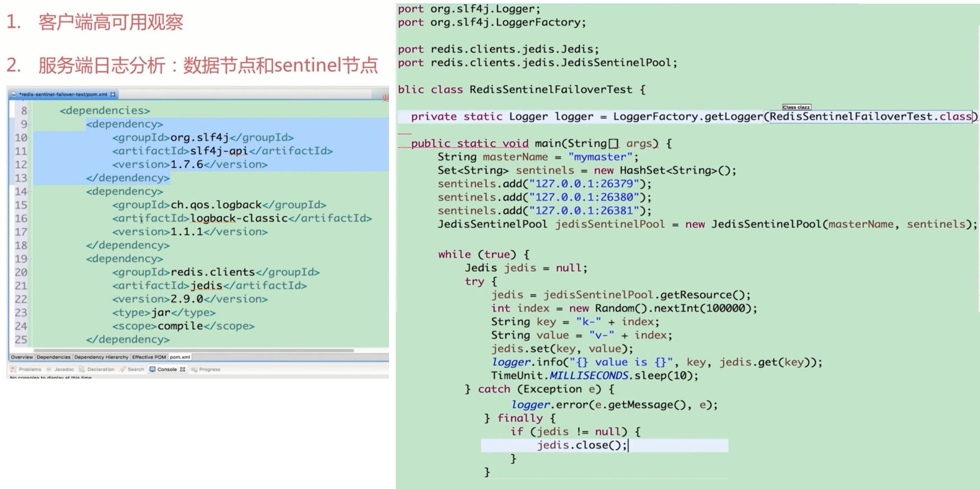Click the Search view icon

(x=123, y=369)
